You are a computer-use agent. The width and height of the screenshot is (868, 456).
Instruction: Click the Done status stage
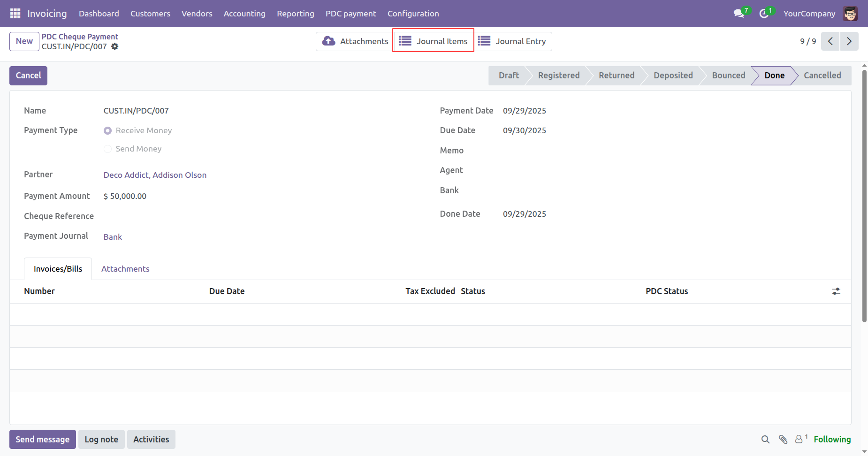774,76
